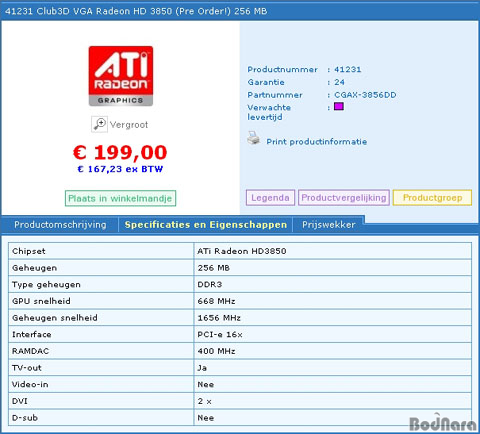This screenshot has width=480, height=434.
Task: Click the printer icon
Action: pos(254,138)
